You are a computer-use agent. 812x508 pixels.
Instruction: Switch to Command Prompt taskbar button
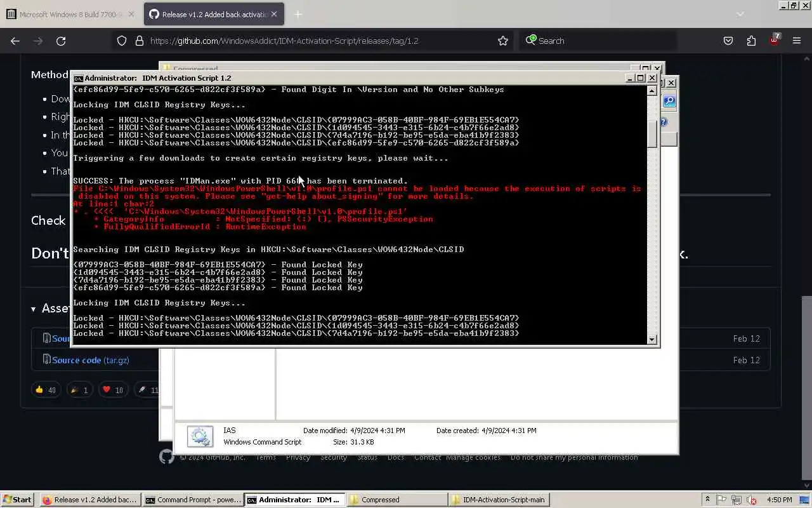tap(193, 500)
